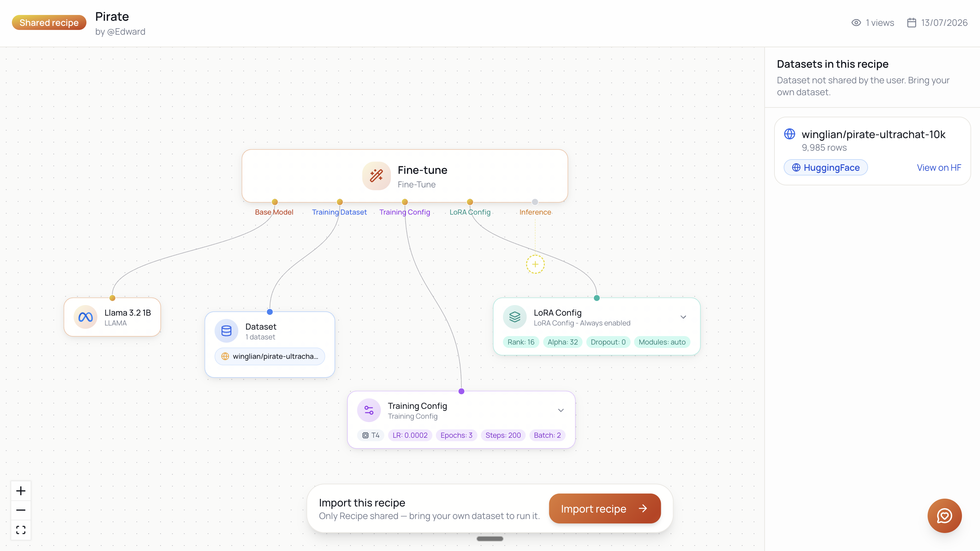980x551 pixels.
Task: Click the Dropout: 0 tag
Action: coord(608,342)
